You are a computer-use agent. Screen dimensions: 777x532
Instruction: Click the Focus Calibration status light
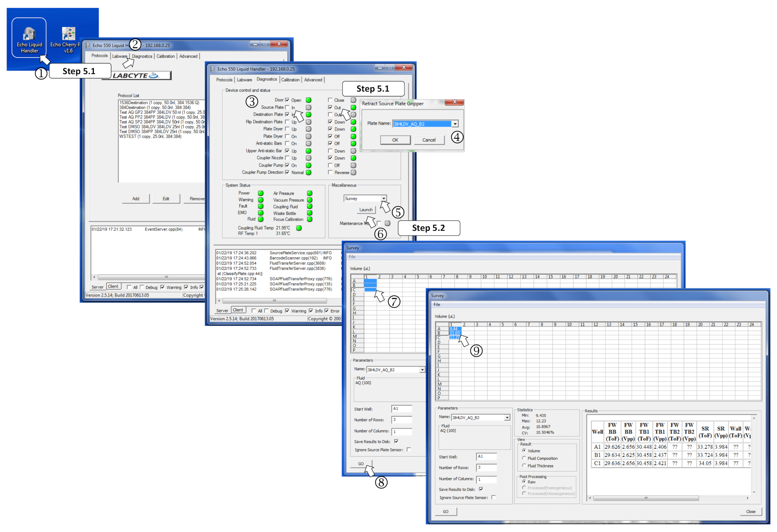pyautogui.click(x=310, y=220)
